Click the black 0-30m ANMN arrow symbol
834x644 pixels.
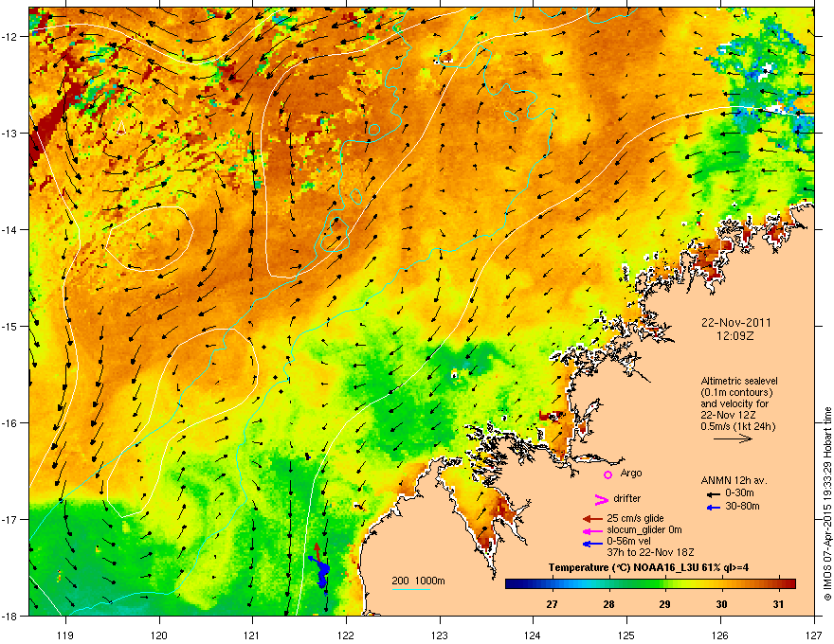(x=714, y=494)
